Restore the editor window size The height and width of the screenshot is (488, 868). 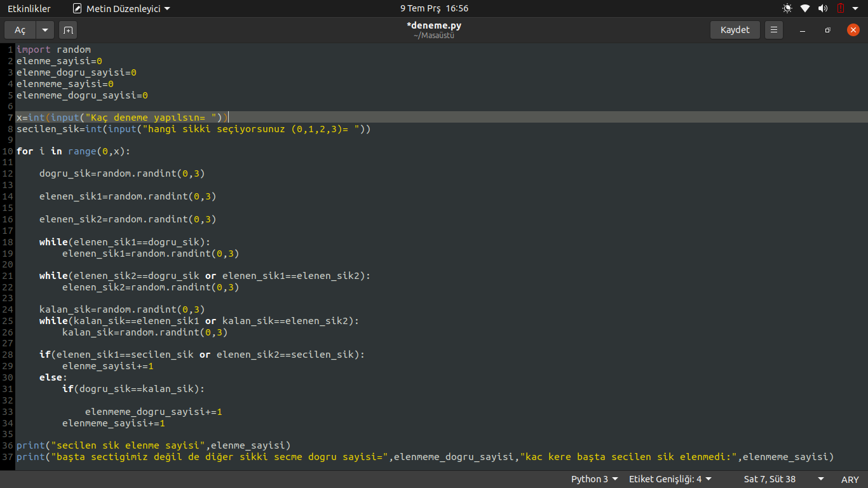coord(827,30)
